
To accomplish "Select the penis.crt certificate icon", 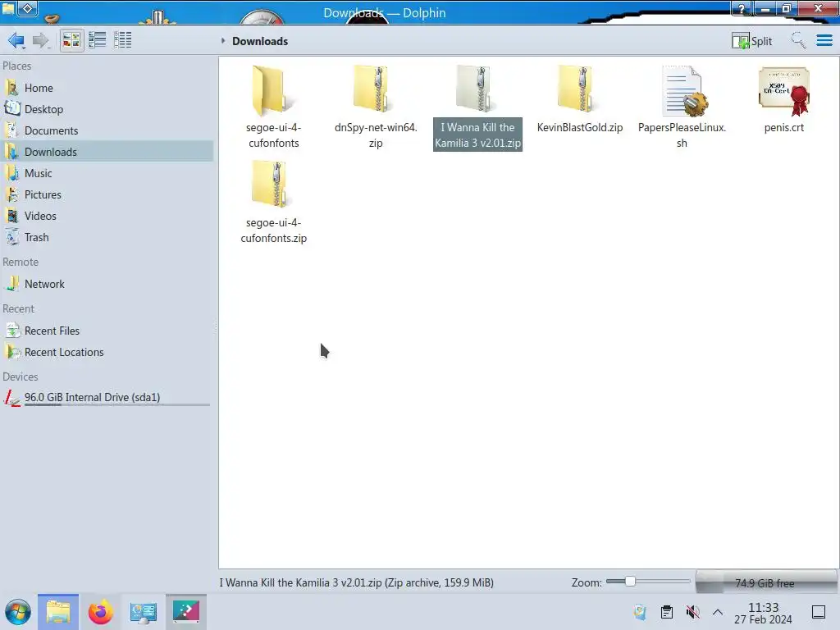I will coord(784,91).
